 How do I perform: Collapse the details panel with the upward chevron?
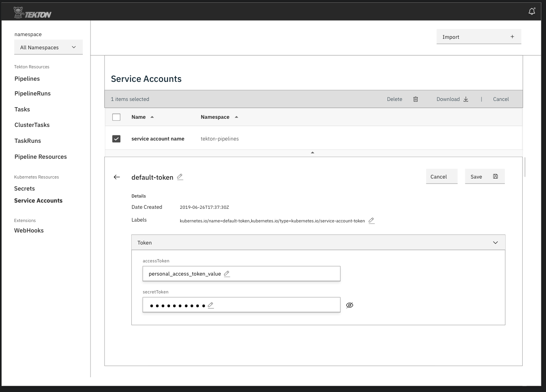coord(312,152)
